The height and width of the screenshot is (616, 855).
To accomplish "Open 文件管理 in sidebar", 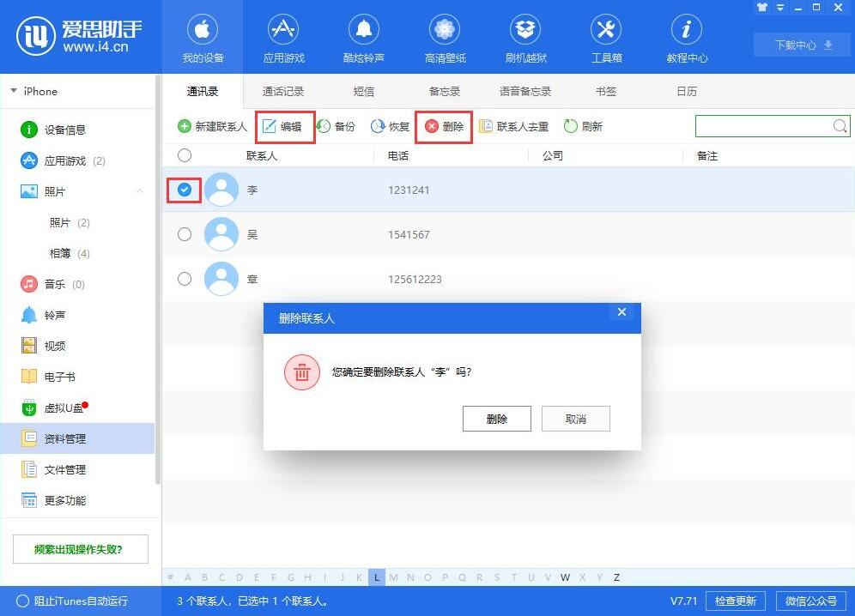I will click(x=77, y=469).
